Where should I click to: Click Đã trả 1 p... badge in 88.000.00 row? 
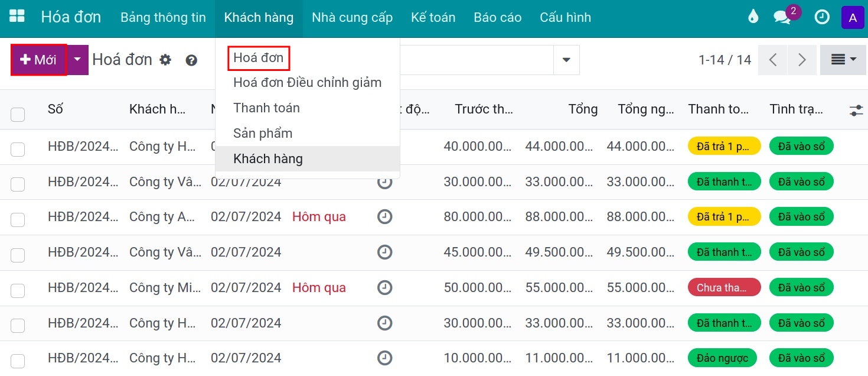724,217
